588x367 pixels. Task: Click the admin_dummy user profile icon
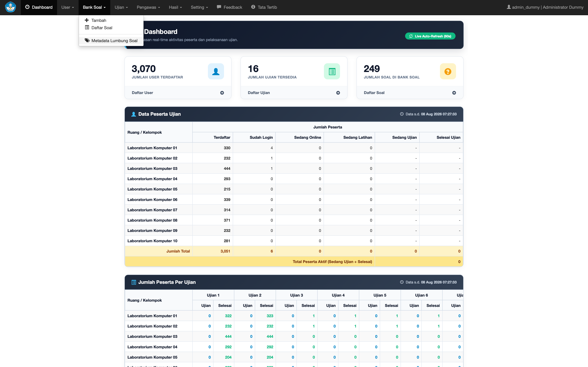(509, 7)
